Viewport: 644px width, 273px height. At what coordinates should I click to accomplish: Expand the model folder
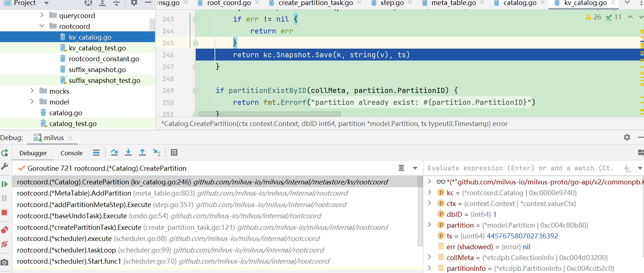coord(32,102)
